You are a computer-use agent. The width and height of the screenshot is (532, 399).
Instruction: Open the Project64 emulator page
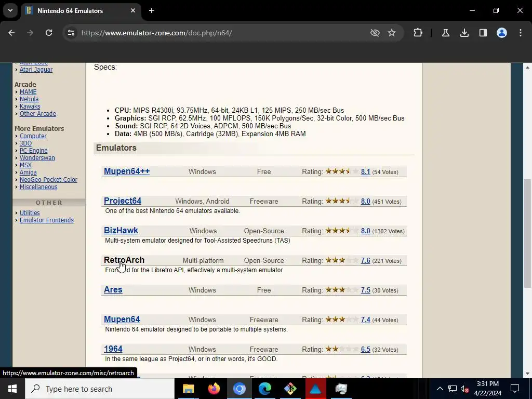[x=123, y=201]
